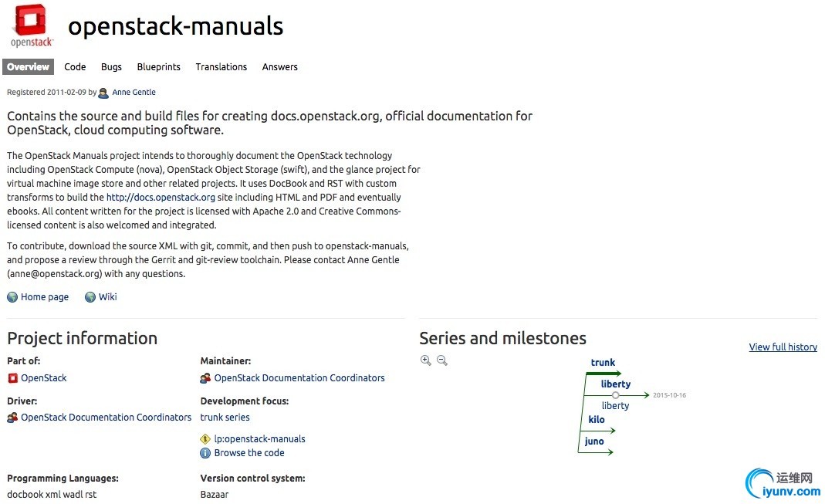Click Anne Gentle's person icon
Screen dimensions: 825x504
103,93
